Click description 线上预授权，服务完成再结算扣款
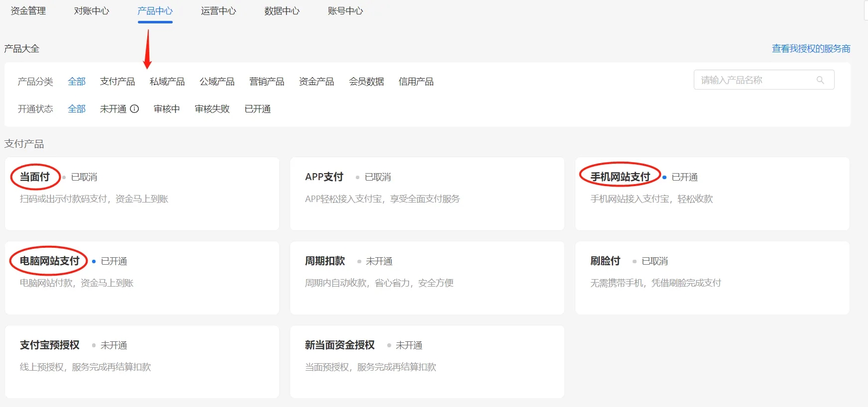 pyautogui.click(x=85, y=367)
